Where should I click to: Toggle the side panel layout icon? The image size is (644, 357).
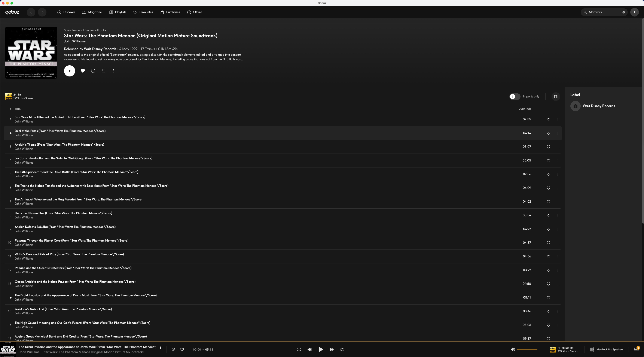(x=555, y=97)
